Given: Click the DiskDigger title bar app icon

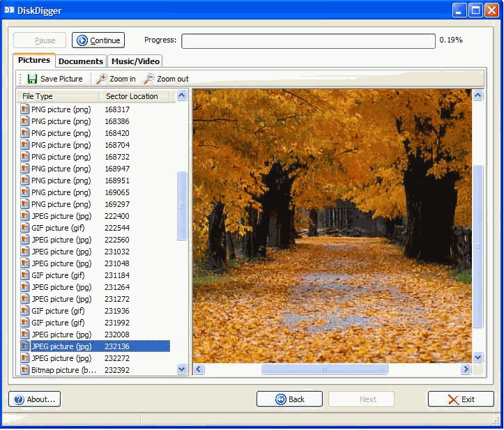Looking at the screenshot, I should pos(9,10).
